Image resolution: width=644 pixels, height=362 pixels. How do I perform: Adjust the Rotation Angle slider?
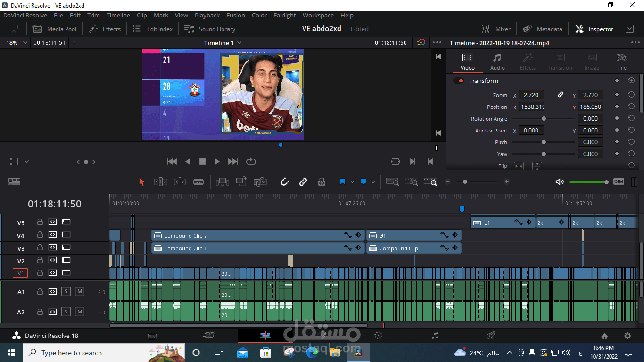pyautogui.click(x=544, y=119)
